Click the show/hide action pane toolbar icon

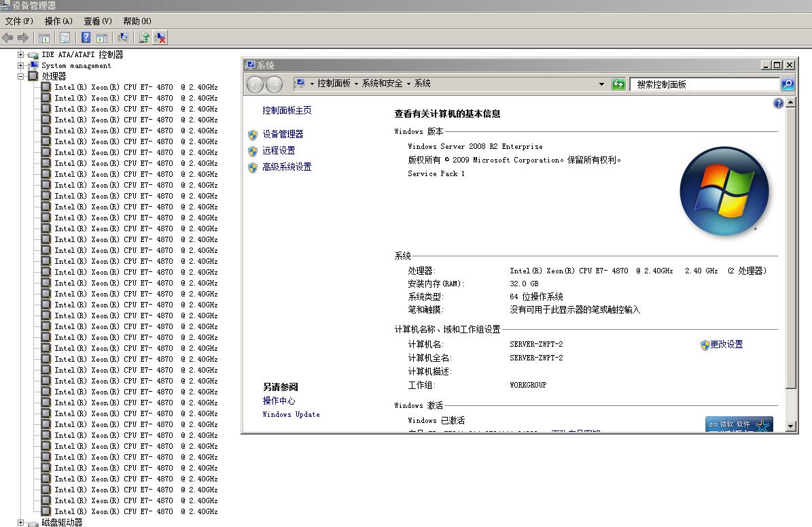[x=102, y=38]
